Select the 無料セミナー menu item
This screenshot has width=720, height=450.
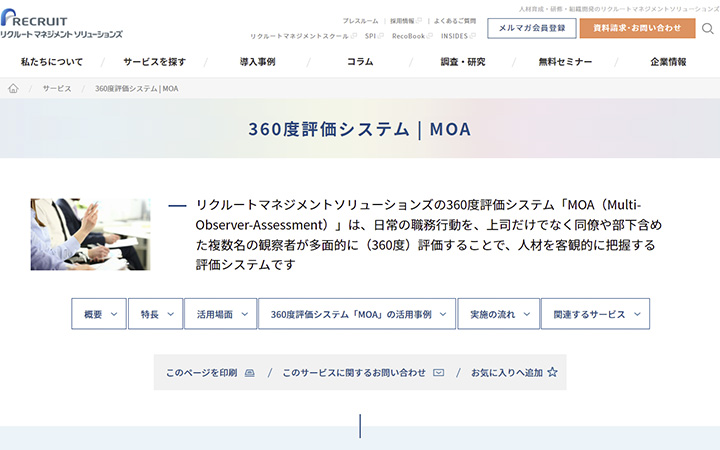point(565,62)
